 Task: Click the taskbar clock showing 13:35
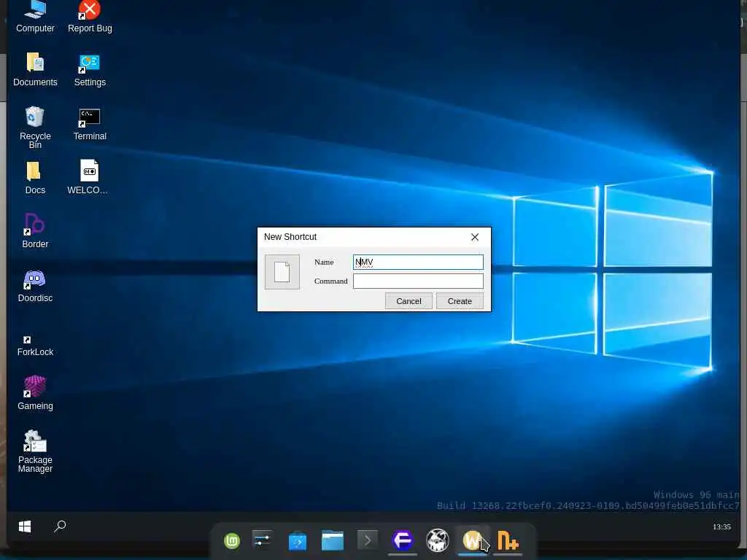(721, 526)
